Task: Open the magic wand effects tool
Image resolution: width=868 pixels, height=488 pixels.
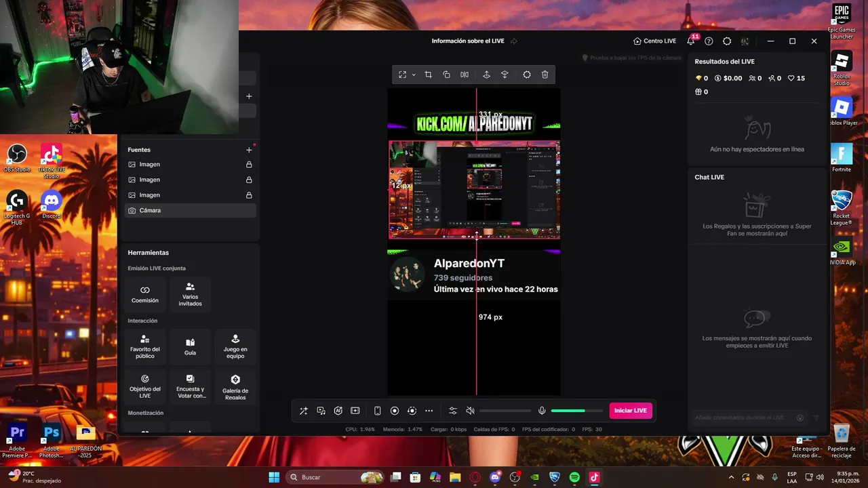Action: click(x=304, y=411)
